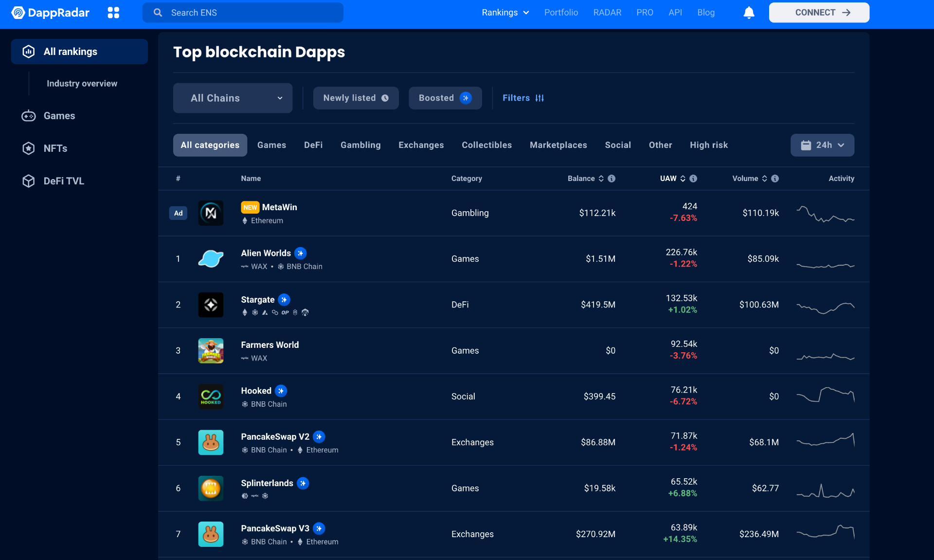This screenshot has width=934, height=560.
Task: Toggle the Newly listed filter
Action: (x=356, y=98)
